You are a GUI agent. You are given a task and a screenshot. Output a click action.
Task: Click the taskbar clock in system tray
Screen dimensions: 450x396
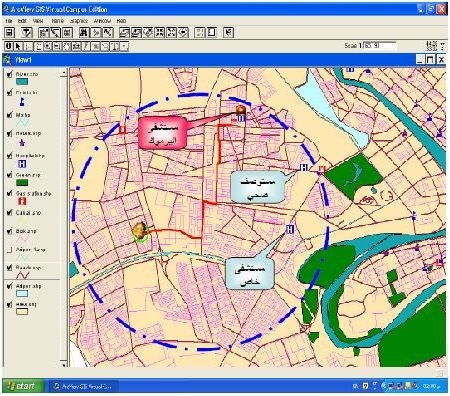pos(431,386)
